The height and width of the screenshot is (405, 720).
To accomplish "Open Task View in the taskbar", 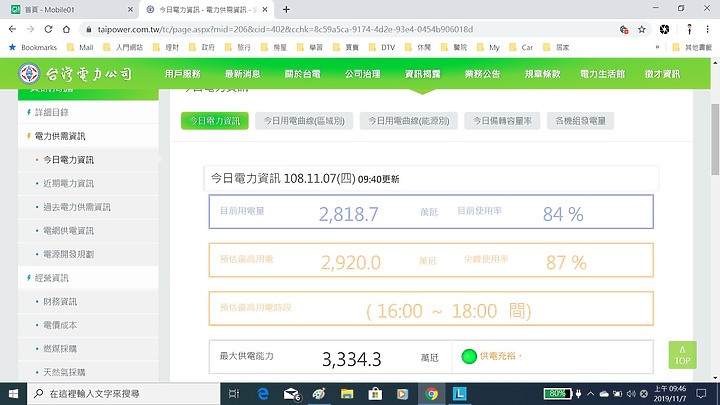I will click(x=234, y=394).
